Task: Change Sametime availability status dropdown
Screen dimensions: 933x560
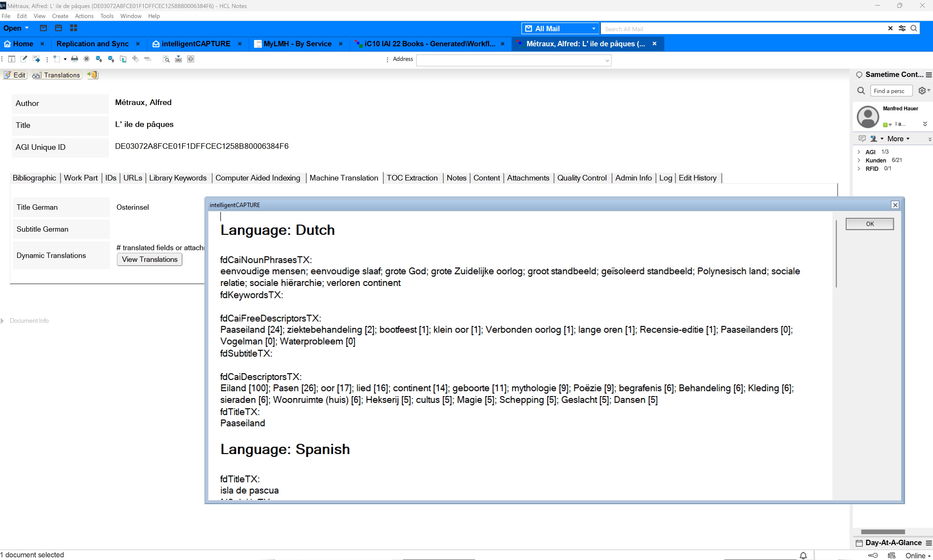Action: tap(887, 124)
